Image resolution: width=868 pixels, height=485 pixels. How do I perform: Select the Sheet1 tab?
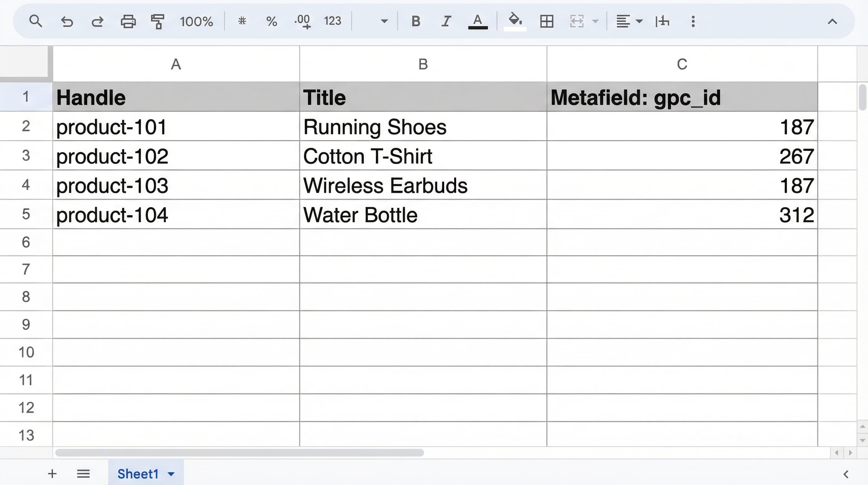coord(138,474)
